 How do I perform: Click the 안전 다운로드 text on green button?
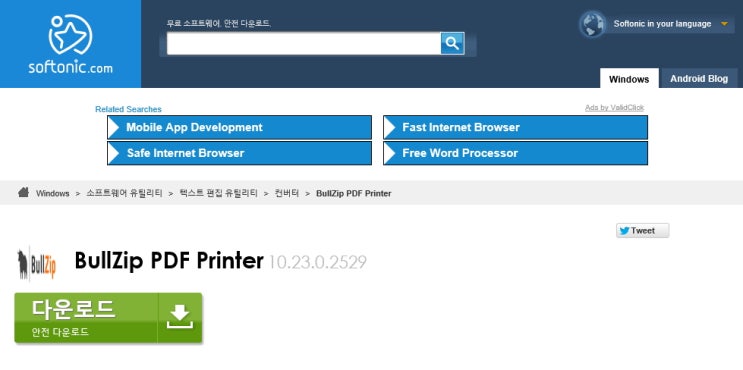tap(60, 332)
